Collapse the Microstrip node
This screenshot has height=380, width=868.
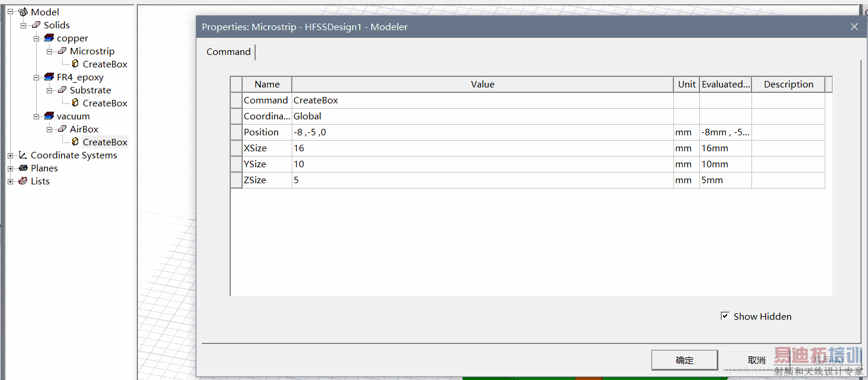[49, 51]
